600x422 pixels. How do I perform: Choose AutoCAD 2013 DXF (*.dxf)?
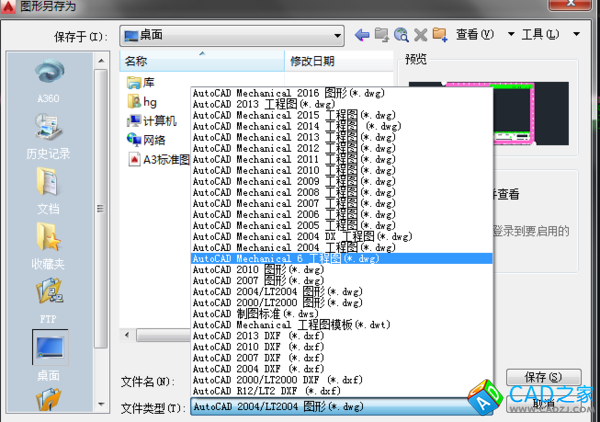click(341, 336)
